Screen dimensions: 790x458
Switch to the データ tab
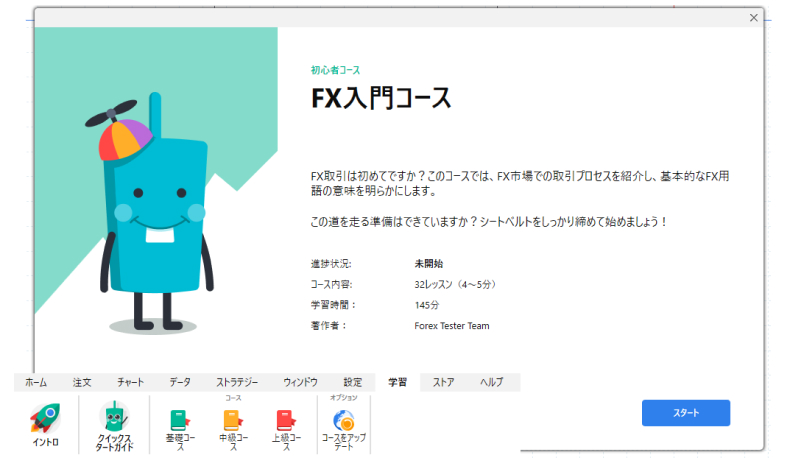tap(180, 382)
